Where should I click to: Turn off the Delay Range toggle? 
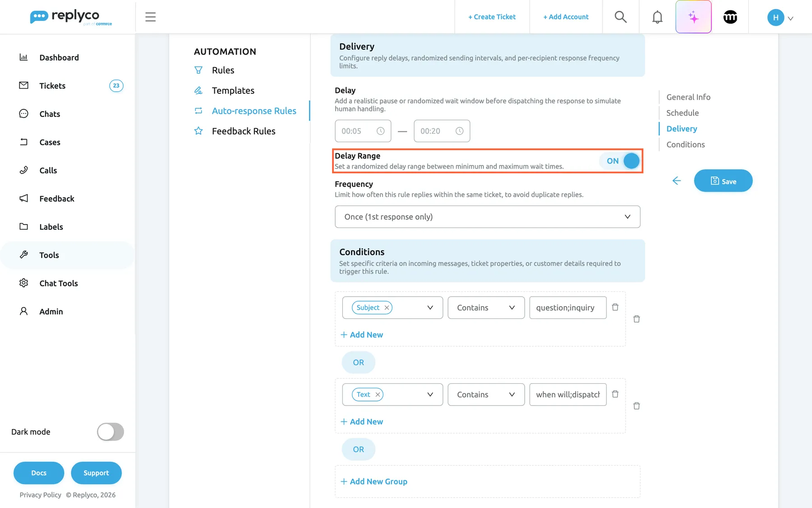(x=620, y=161)
